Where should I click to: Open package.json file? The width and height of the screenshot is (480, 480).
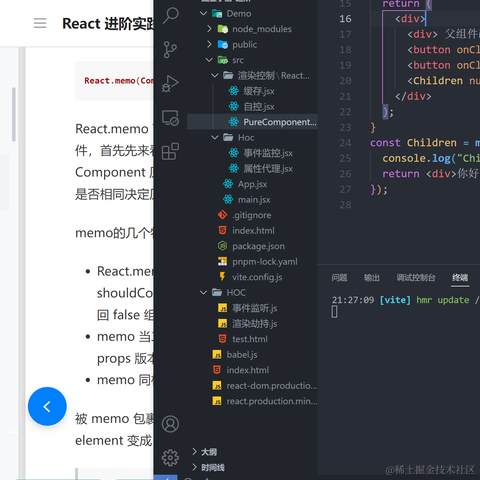(x=258, y=246)
